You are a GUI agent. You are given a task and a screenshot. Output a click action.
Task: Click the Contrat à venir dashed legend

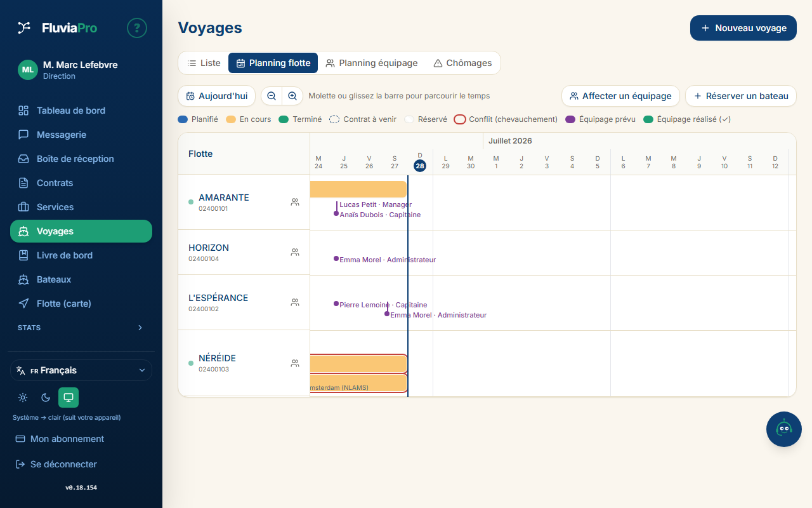click(x=334, y=119)
